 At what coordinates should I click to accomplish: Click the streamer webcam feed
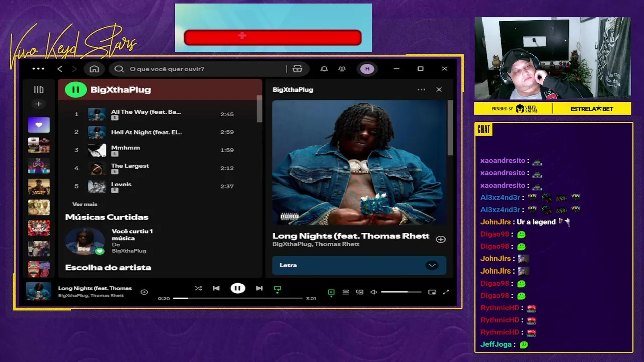553,58
